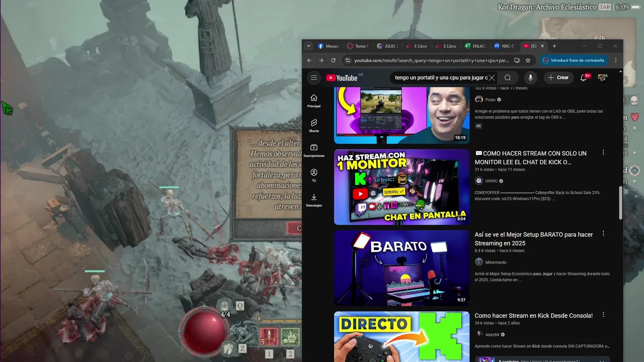Expand the browser tab search dropdown
Image resolution: width=644 pixels, height=362 pixels.
click(308, 46)
